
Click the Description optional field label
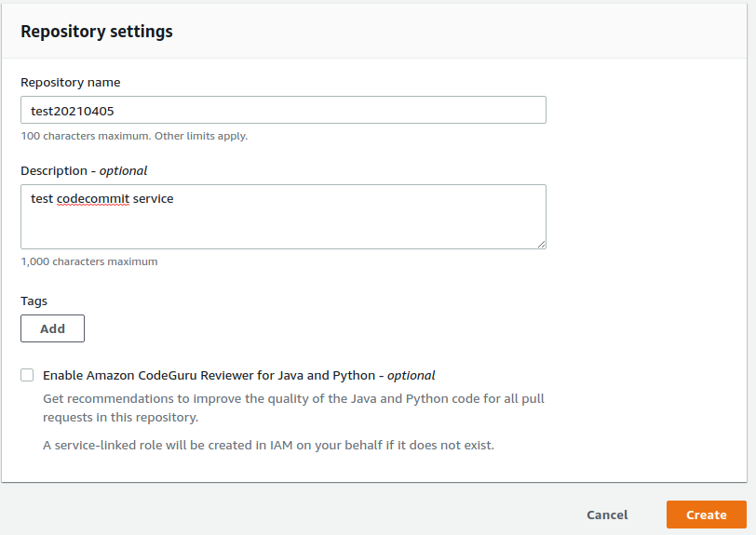tap(84, 170)
